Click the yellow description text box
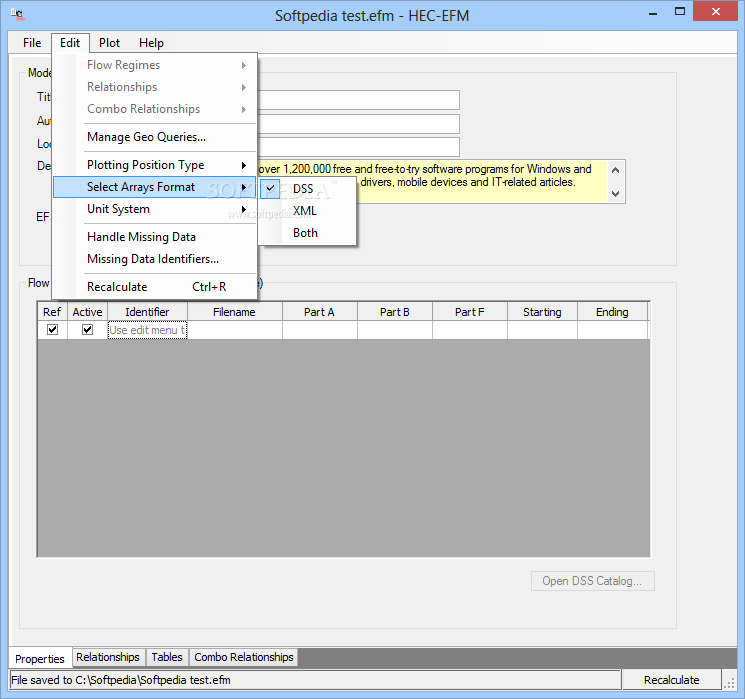745x699 pixels. point(480,182)
